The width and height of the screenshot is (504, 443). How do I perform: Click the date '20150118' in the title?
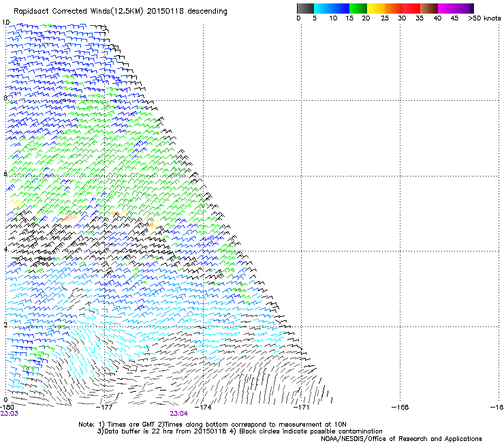[166, 11]
